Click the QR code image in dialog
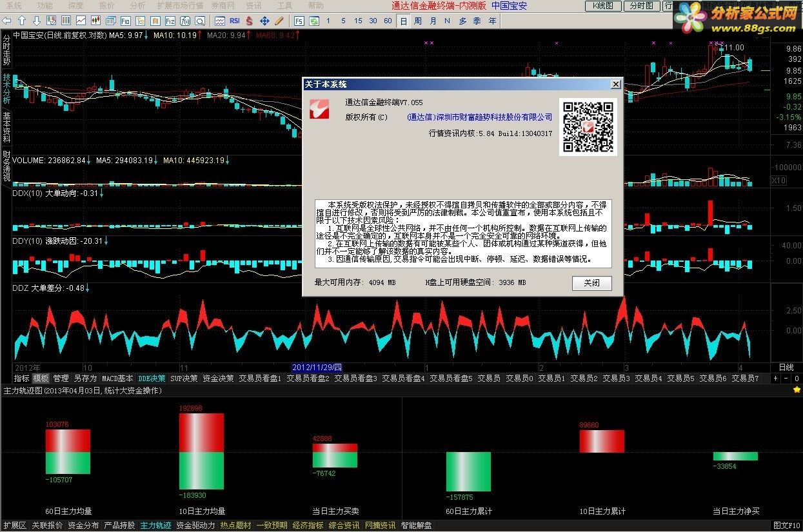 (x=588, y=126)
